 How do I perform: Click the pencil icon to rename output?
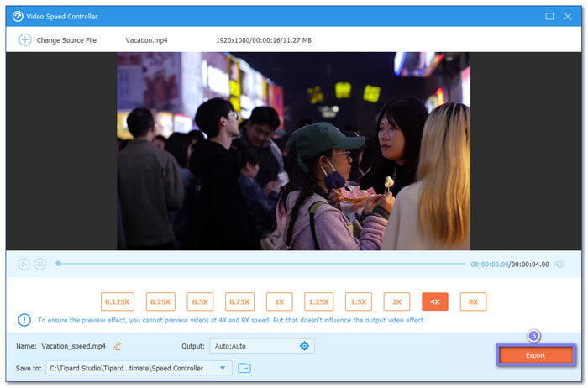click(x=118, y=346)
